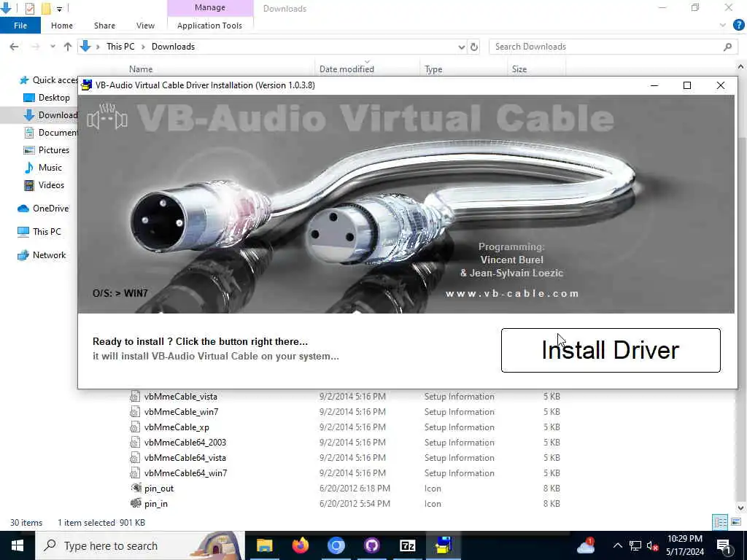This screenshot has width=747, height=560.
Task: Select the vbMmeCable64_vista file
Action: [185, 458]
